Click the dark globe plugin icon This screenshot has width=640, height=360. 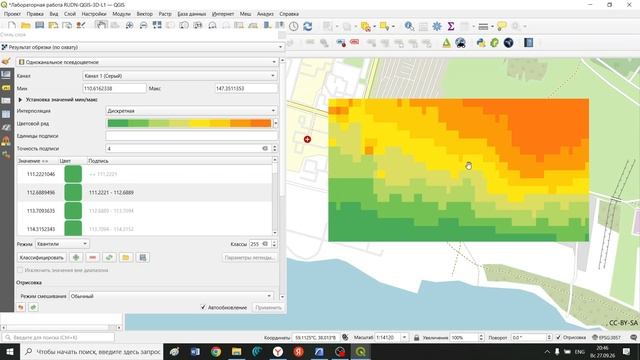(x=509, y=42)
